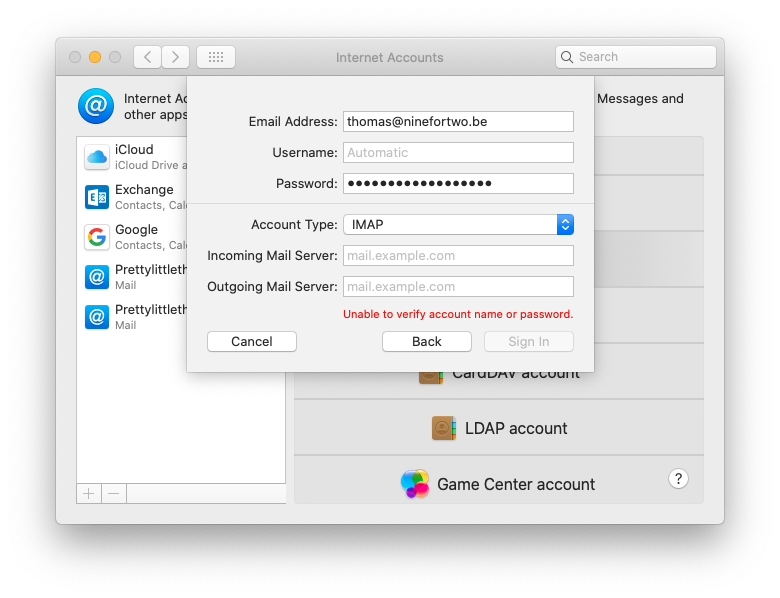
Task: Click the LDAP contacts book icon
Action: (444, 428)
